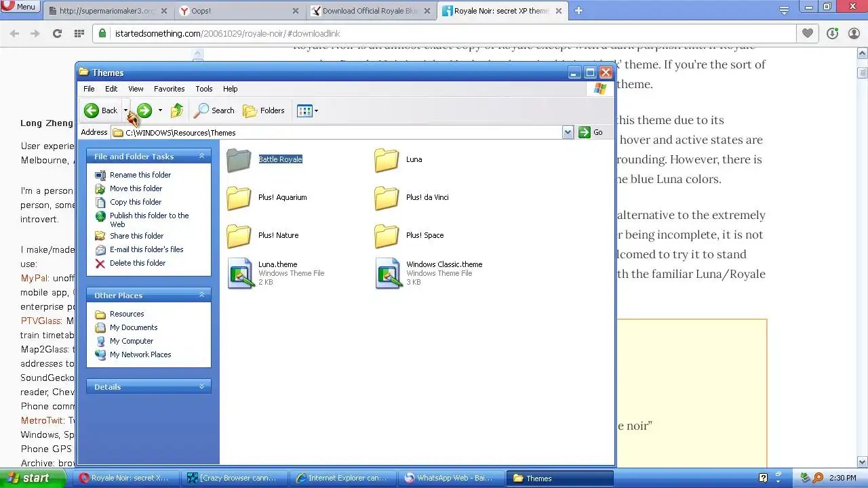Open the Favorites menu
This screenshot has width=868, height=488.
point(169,89)
